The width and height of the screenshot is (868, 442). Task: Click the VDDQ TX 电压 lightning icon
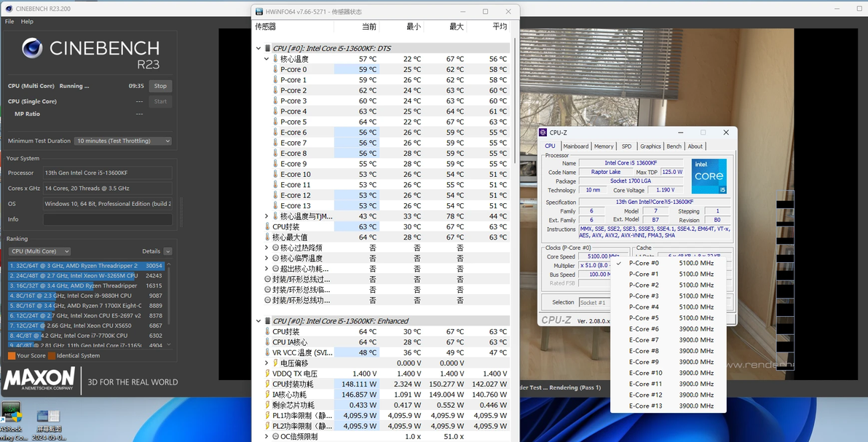tap(268, 374)
